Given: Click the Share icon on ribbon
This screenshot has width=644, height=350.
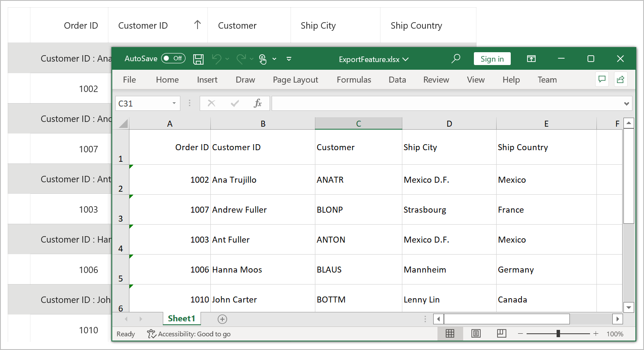Looking at the screenshot, I should coord(620,79).
